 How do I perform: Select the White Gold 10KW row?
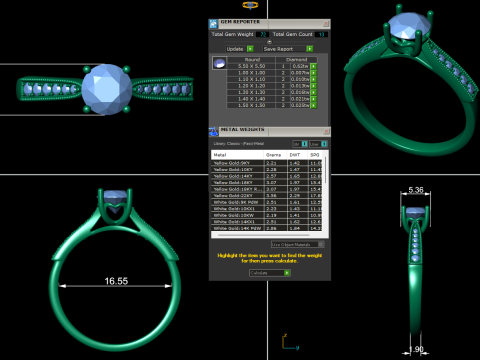click(267, 215)
